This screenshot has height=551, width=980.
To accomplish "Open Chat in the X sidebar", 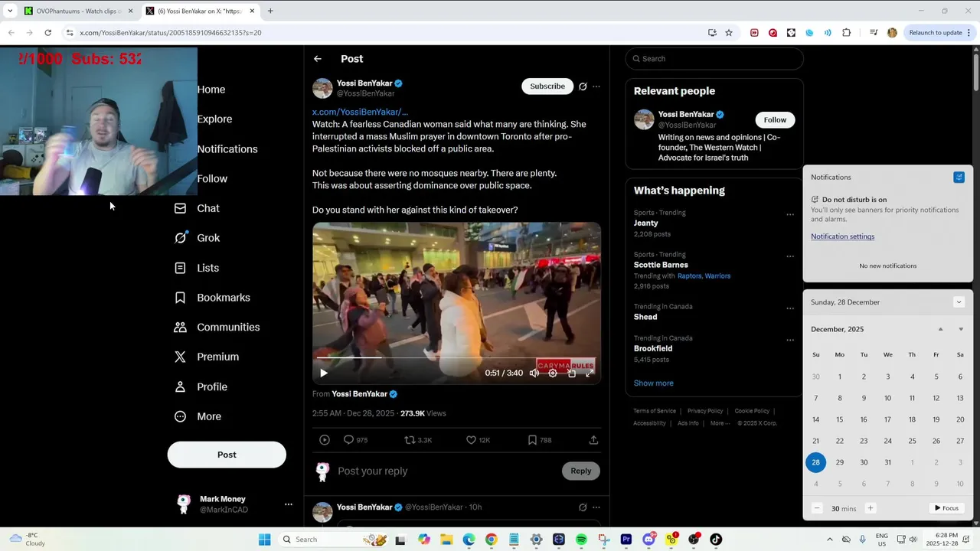I will tap(198, 208).
